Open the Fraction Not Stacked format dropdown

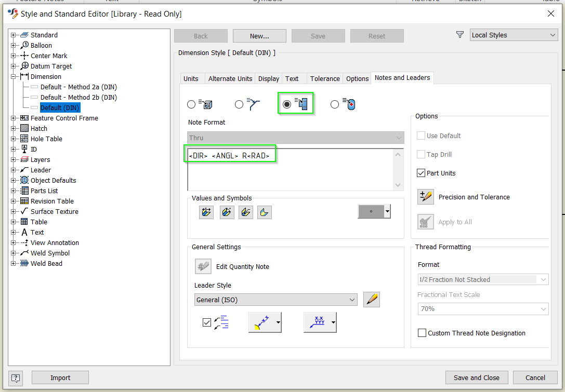483,279
